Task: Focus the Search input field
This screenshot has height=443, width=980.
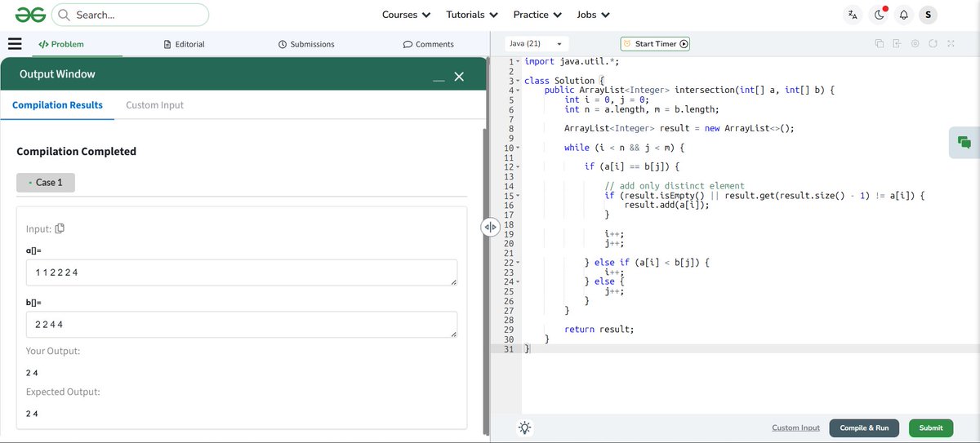Action: (131, 15)
